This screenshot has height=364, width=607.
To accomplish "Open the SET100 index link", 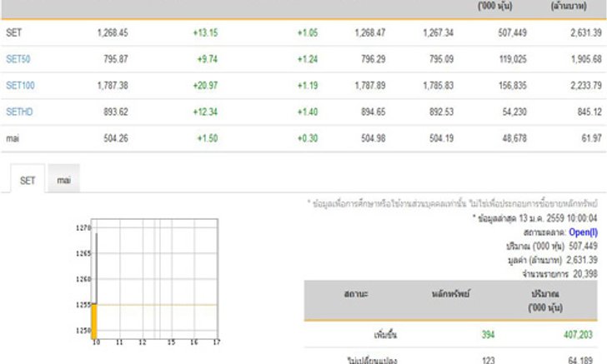I will [20, 85].
